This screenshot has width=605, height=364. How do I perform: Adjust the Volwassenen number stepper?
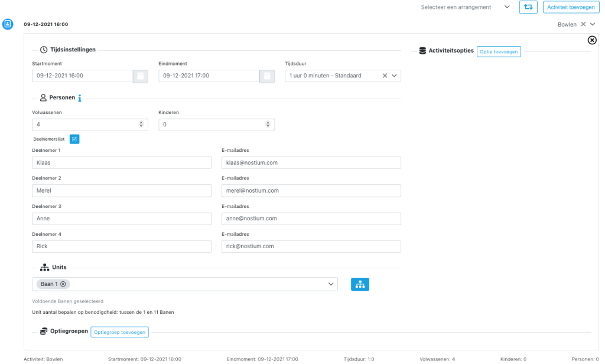(x=141, y=125)
